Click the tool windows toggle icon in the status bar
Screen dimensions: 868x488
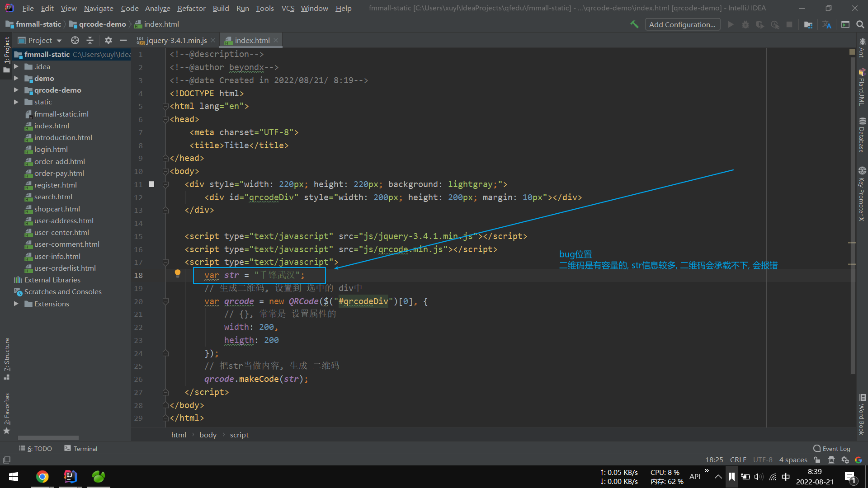coord(7,460)
